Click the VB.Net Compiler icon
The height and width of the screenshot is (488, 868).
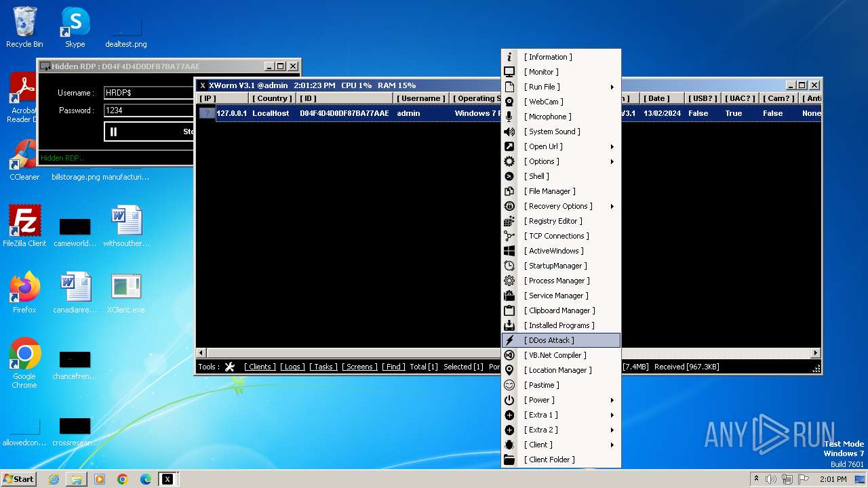pos(509,355)
